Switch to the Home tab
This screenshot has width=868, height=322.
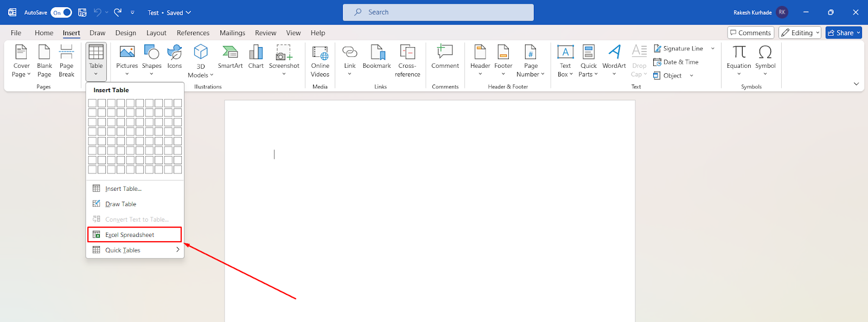pos(44,33)
